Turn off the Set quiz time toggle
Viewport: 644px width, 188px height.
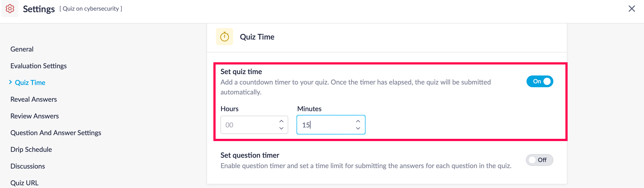pyautogui.click(x=540, y=82)
